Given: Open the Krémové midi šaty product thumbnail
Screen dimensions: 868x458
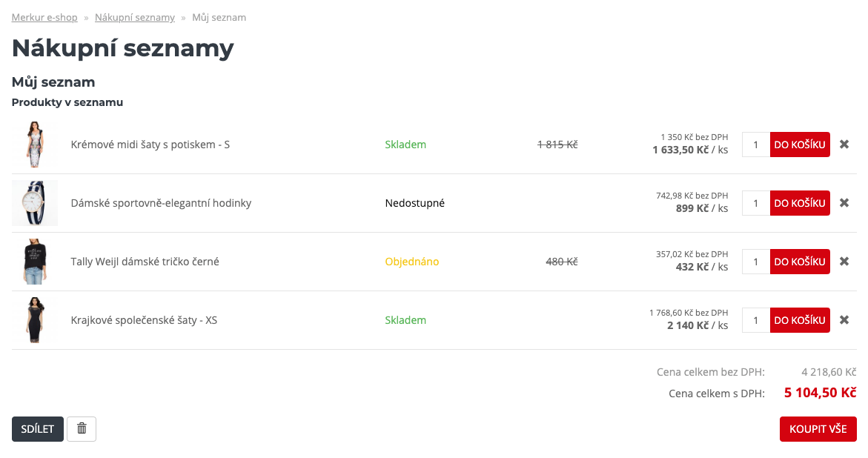Looking at the screenshot, I should pyautogui.click(x=35, y=145).
